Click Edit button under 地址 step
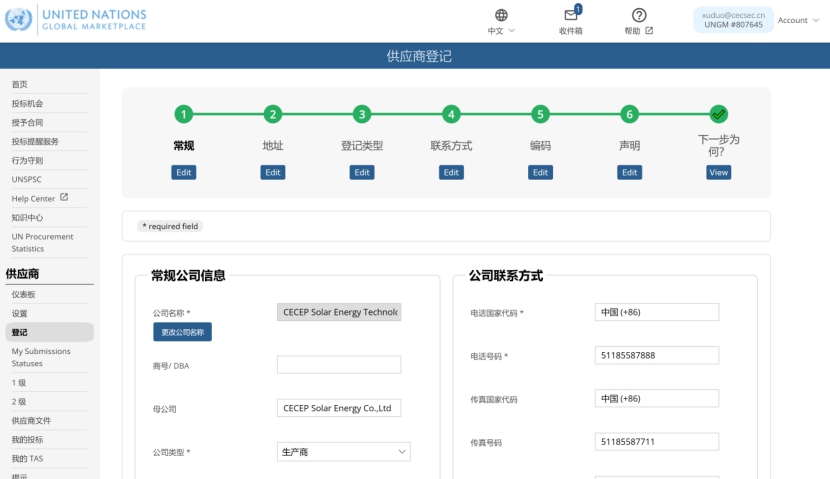This screenshot has width=830, height=479. (x=273, y=172)
